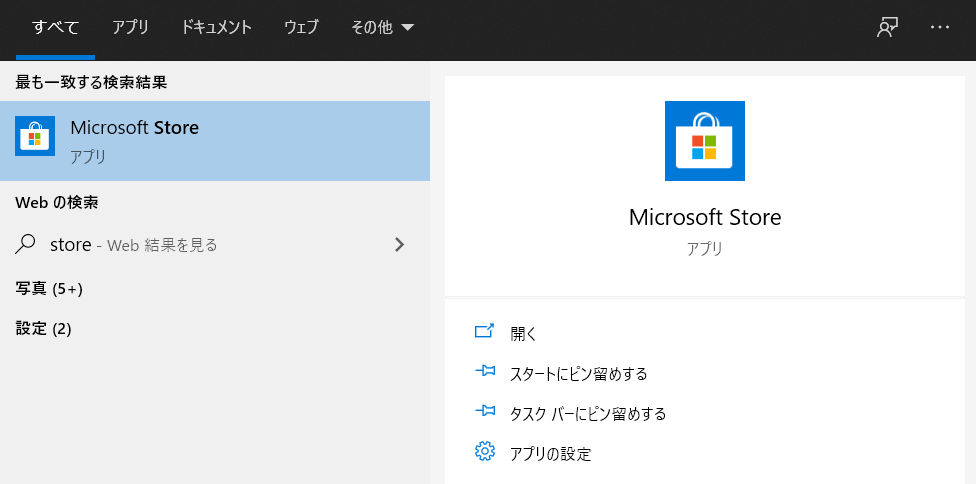This screenshot has width=976, height=484.
Task: Switch to the アプリ tab
Action: point(130,28)
